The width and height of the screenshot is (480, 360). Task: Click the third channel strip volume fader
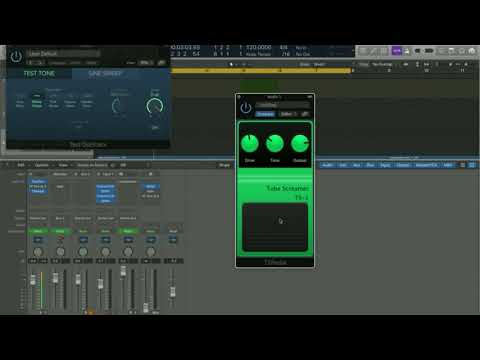(x=78, y=279)
